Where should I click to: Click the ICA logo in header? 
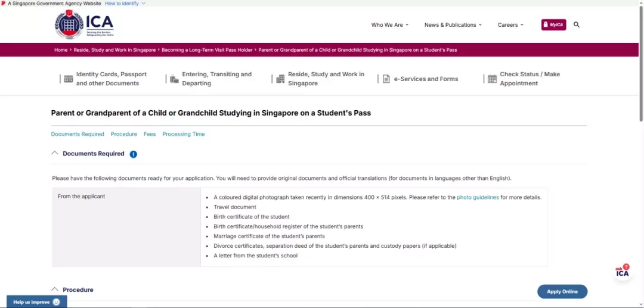pyautogui.click(x=84, y=25)
